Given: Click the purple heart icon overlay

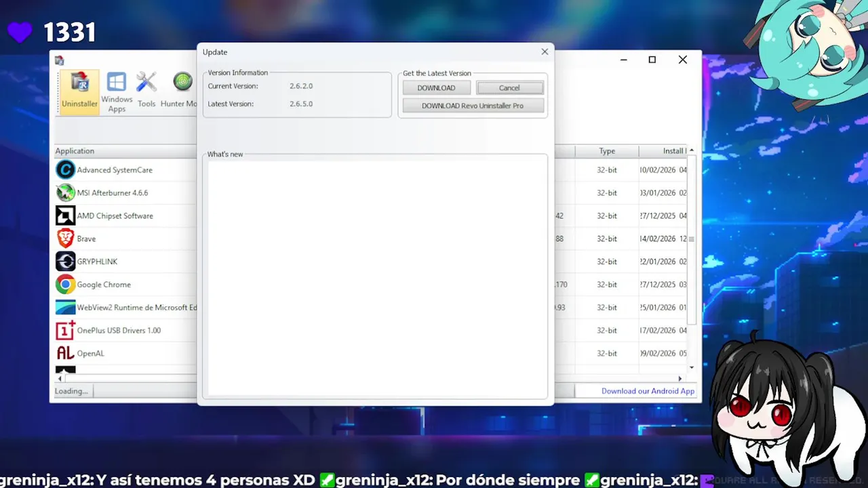Looking at the screenshot, I should 20,32.
